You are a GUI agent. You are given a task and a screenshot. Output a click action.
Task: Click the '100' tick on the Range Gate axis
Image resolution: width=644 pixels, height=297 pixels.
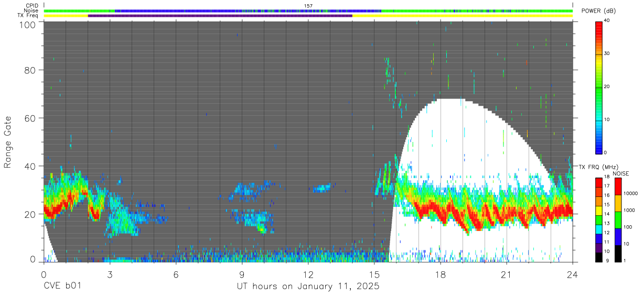point(28,24)
